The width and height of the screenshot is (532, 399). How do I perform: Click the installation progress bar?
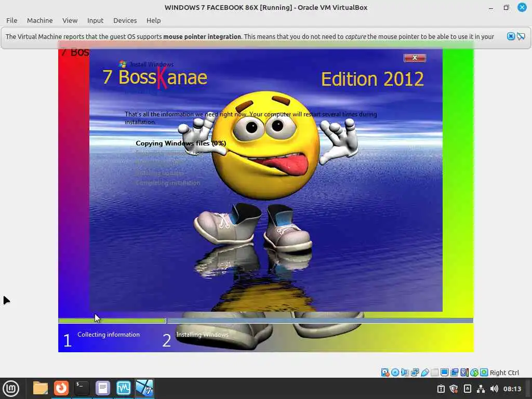pyautogui.click(x=265, y=321)
